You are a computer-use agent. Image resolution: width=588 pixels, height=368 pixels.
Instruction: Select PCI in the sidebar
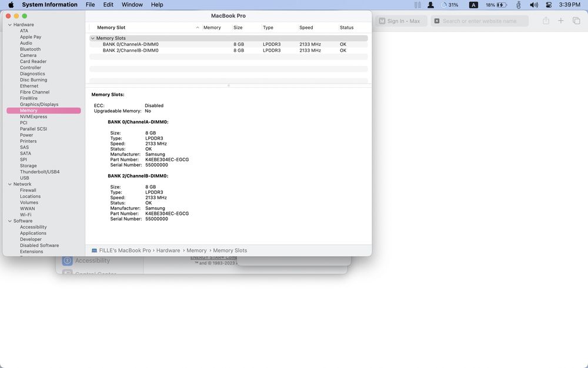(x=24, y=123)
